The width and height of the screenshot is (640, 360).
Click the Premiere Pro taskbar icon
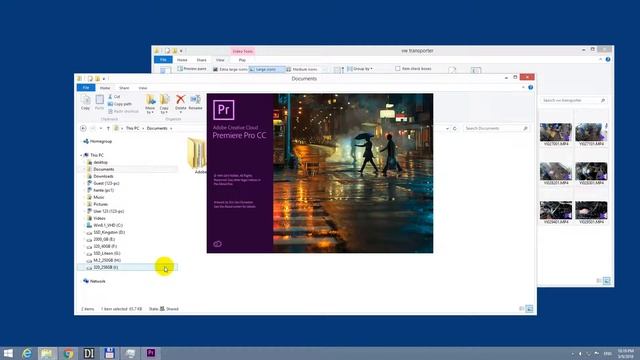151,353
